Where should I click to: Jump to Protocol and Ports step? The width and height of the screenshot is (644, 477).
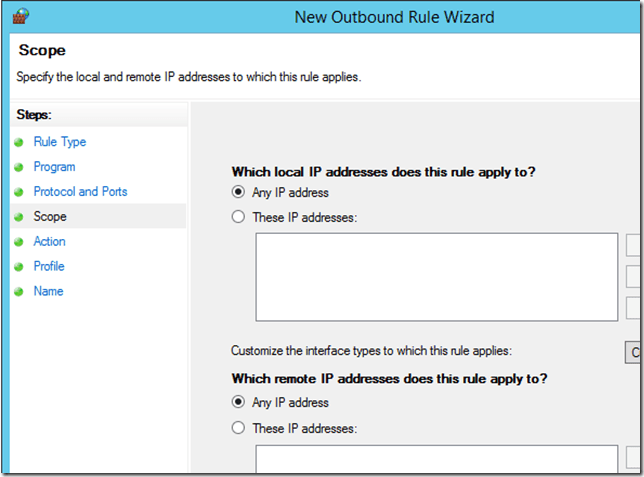coord(80,192)
